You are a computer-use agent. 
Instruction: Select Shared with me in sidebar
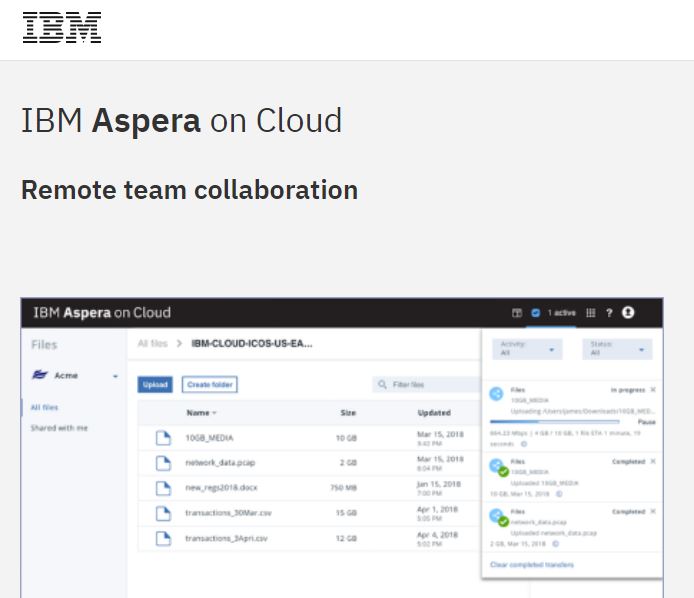(59, 428)
